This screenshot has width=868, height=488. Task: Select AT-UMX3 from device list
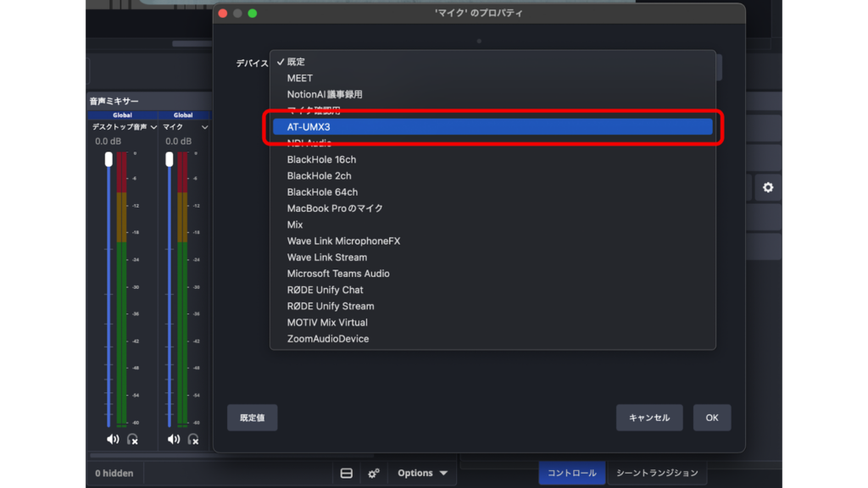pos(492,127)
